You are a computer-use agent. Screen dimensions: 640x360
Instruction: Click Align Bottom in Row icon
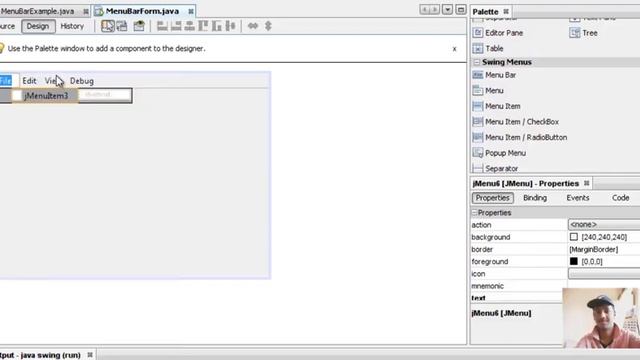(217, 26)
